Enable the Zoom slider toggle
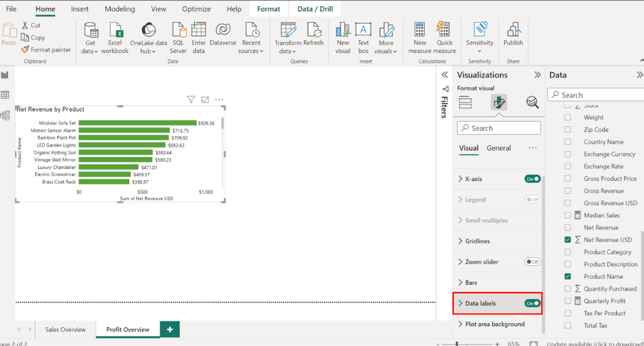The width and height of the screenshot is (644, 346). point(532,262)
